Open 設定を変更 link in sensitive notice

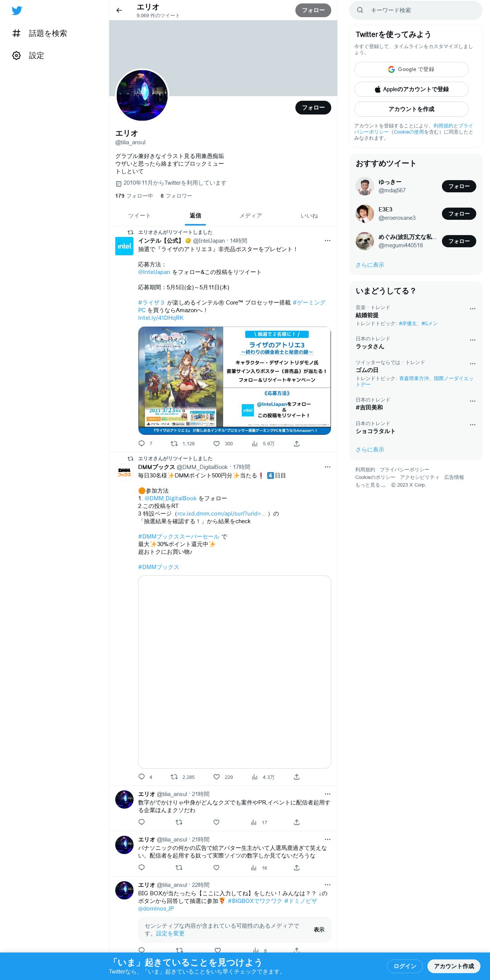click(170, 933)
